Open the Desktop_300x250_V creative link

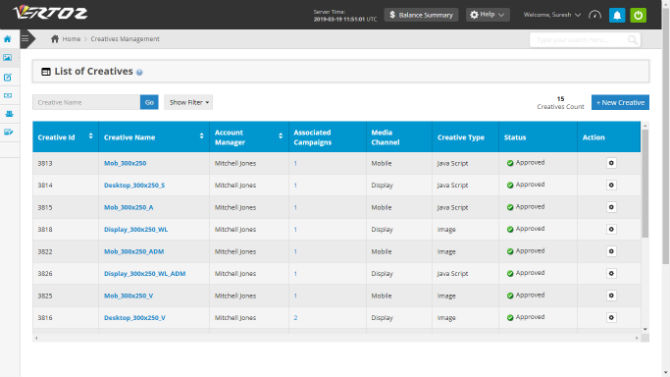(x=135, y=318)
